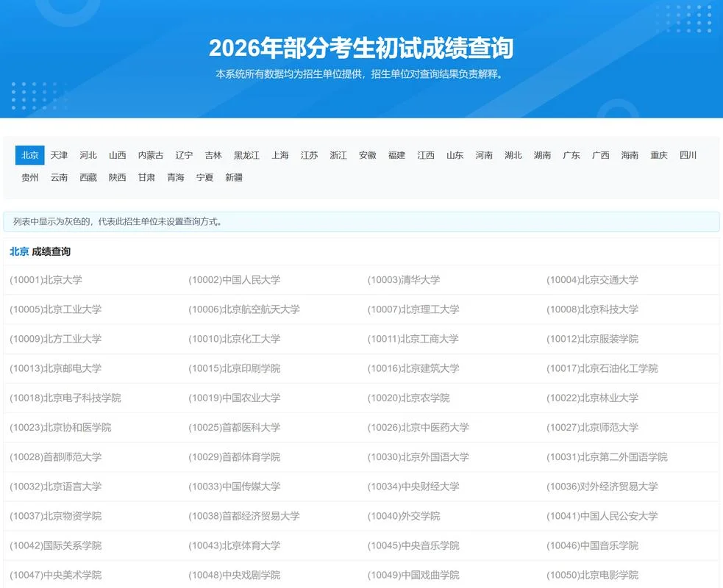
Task: Open (10012)北京服装学院
Action: coord(593,339)
